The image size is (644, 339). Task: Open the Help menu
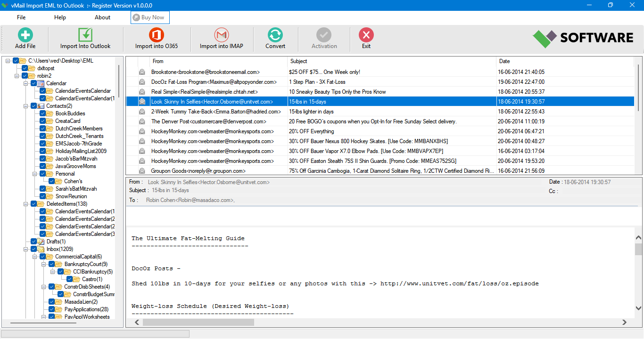[60, 17]
